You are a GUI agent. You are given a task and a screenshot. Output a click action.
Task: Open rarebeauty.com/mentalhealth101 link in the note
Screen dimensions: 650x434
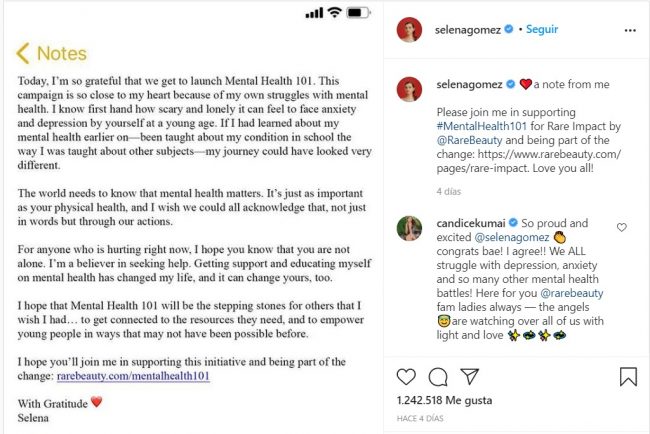(134, 376)
